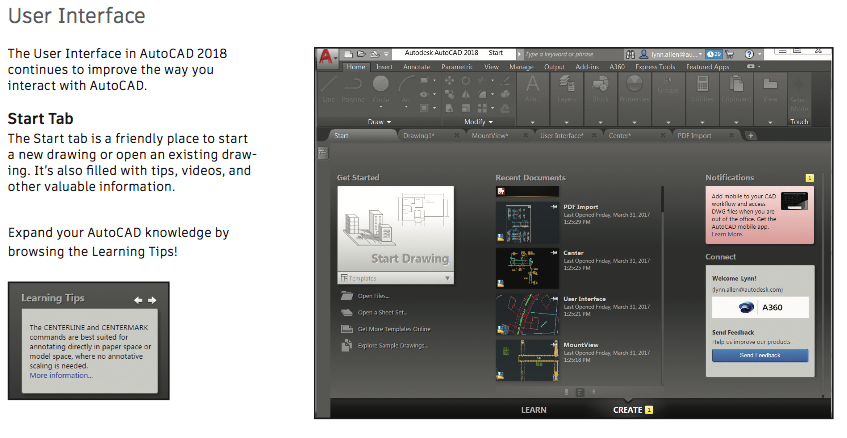Viewport: 847px width, 438px height.
Task: Switch to the Insert ribbon tab
Action: tap(384, 67)
